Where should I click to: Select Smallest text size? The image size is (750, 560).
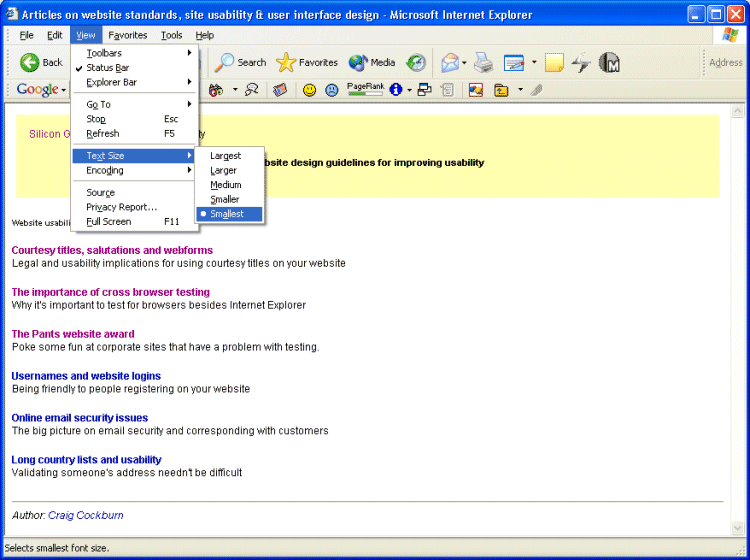pos(229,214)
